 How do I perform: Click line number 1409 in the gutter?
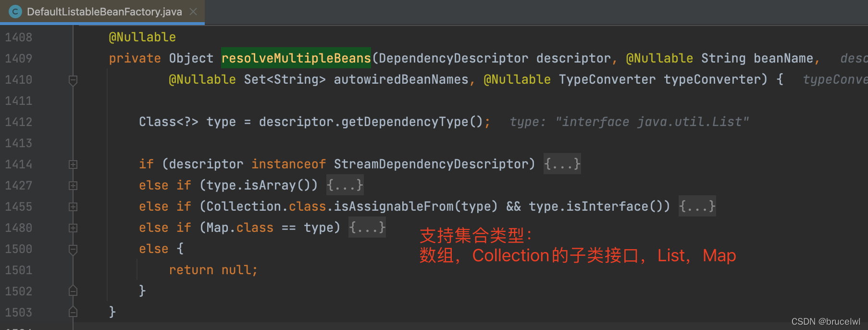tap(19, 59)
